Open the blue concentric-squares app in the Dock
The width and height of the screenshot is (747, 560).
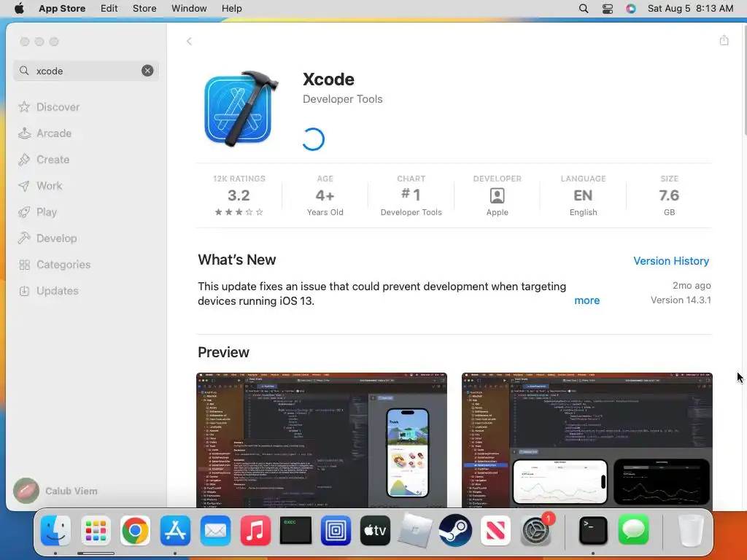pyautogui.click(x=336, y=530)
